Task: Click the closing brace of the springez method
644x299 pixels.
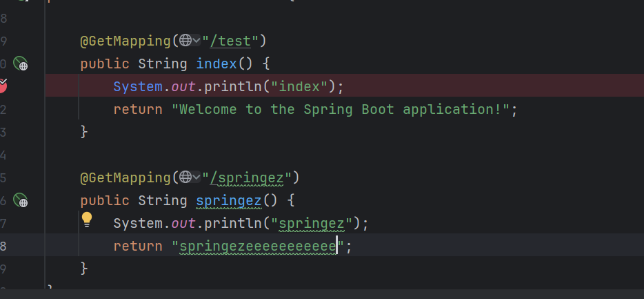Action: click(84, 269)
